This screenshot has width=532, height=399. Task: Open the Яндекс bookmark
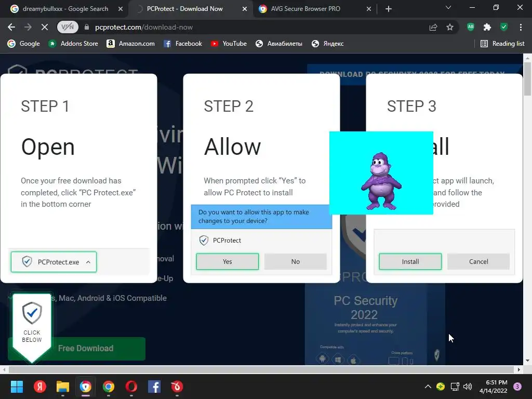pos(328,44)
